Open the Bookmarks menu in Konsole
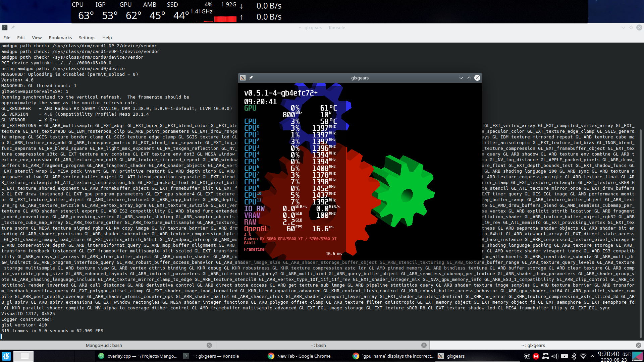The height and width of the screenshot is (362, 644). click(x=60, y=38)
